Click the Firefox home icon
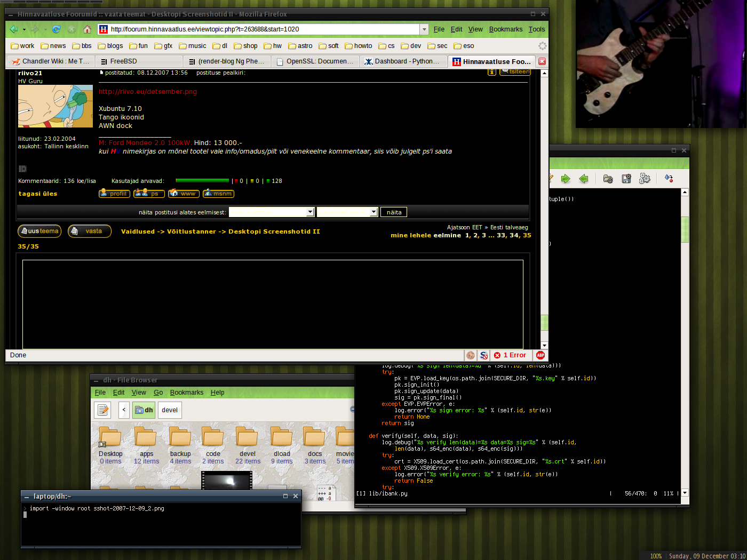 [x=87, y=29]
